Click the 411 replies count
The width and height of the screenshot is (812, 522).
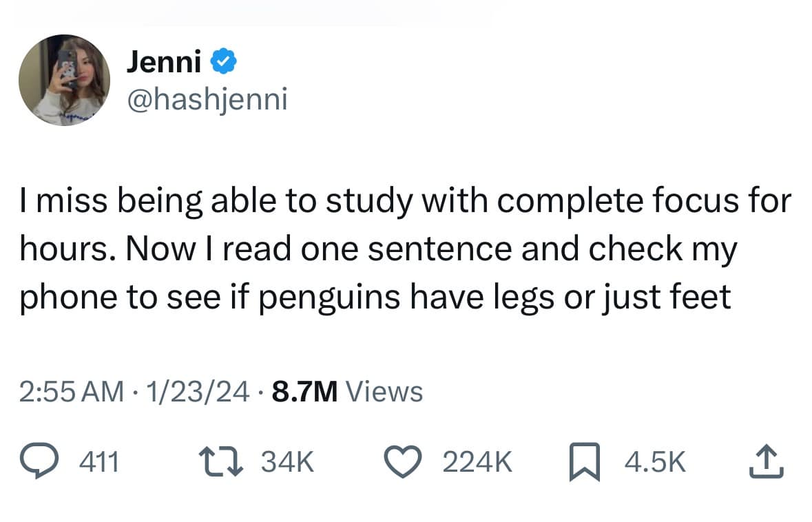pos(98,461)
